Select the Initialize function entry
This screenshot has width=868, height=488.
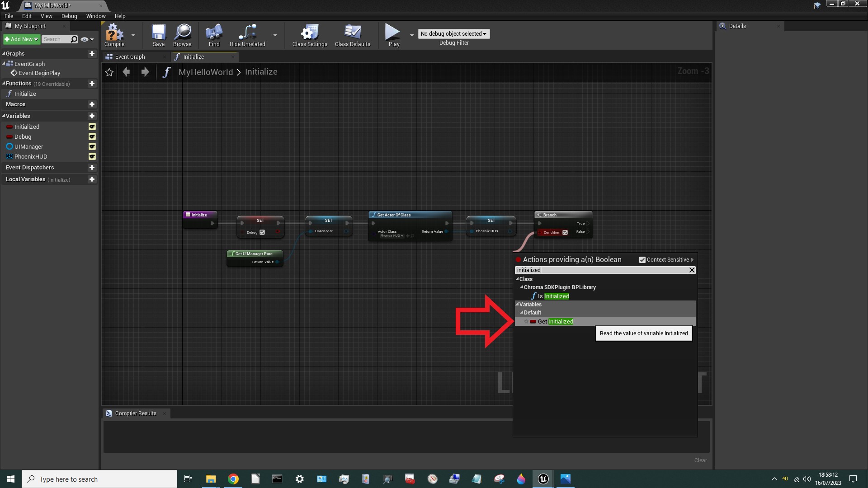tap(25, 94)
